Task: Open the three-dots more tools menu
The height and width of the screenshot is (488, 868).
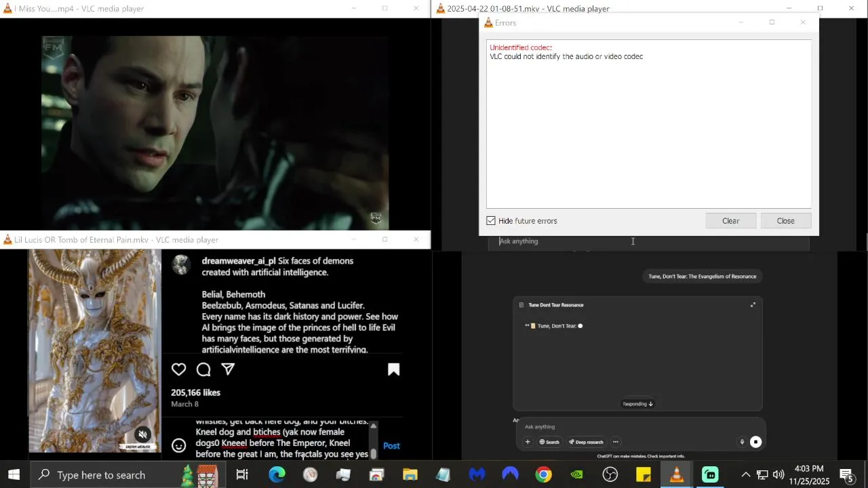Action: [x=615, y=442]
